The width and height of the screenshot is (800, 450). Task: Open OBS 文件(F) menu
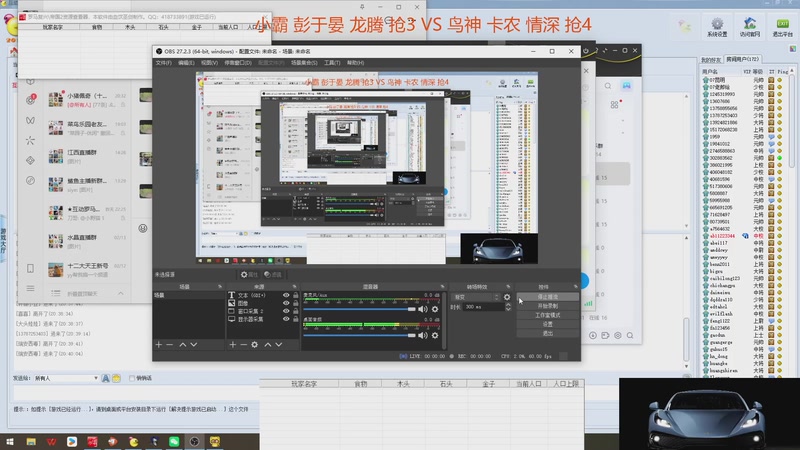[x=163, y=63]
